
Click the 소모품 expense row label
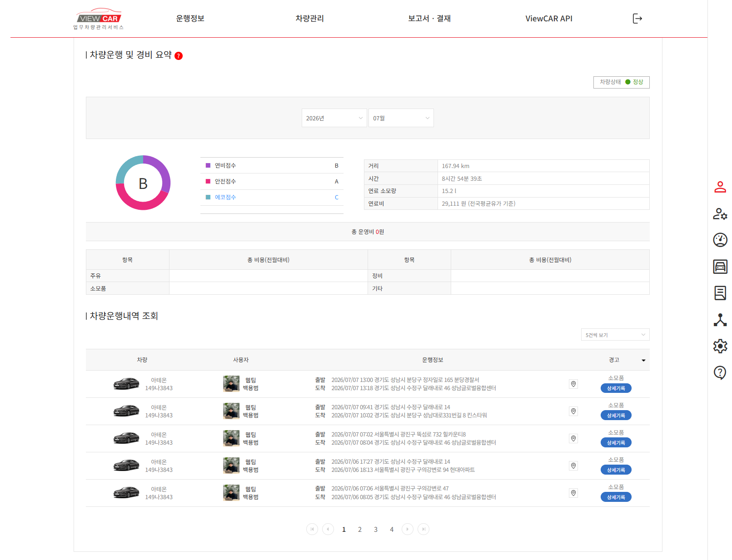(98, 289)
